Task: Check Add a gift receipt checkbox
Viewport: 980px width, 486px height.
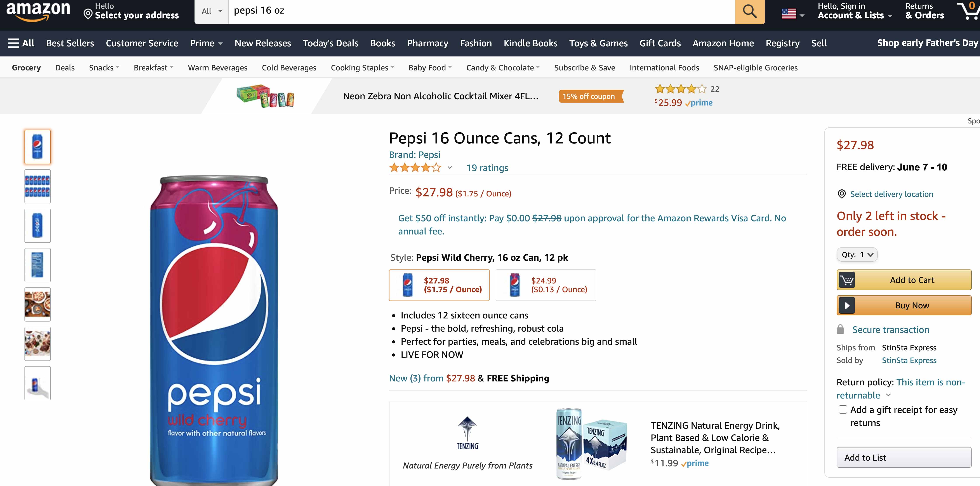Action: pos(843,409)
